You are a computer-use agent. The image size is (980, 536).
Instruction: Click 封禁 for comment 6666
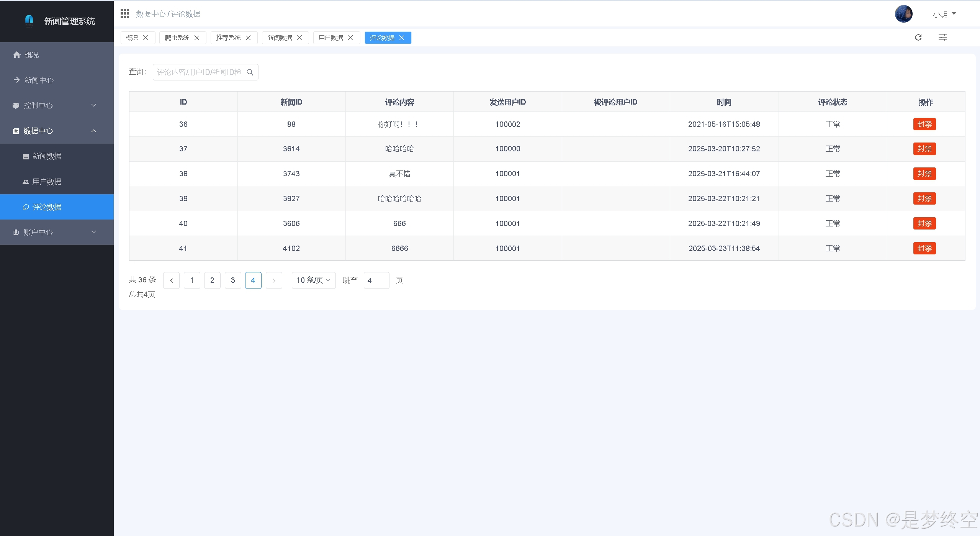point(924,248)
